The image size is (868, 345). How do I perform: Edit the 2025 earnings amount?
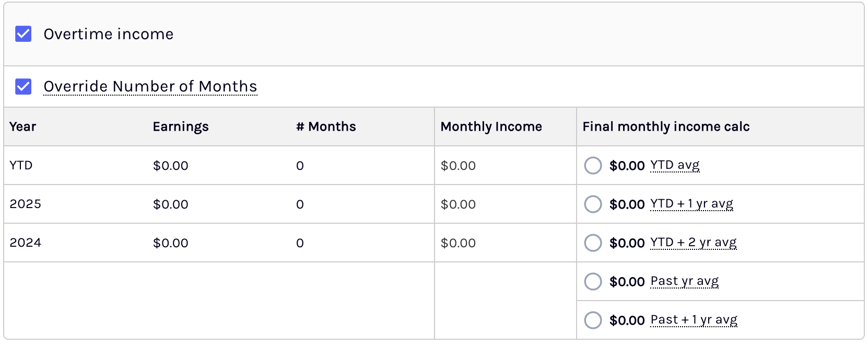[171, 204]
